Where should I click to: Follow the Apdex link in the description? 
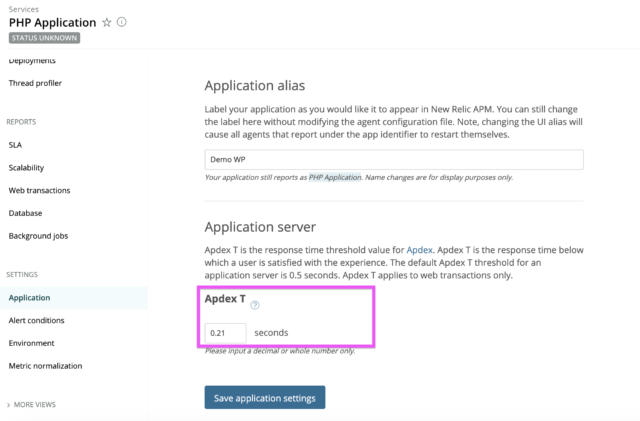point(419,247)
